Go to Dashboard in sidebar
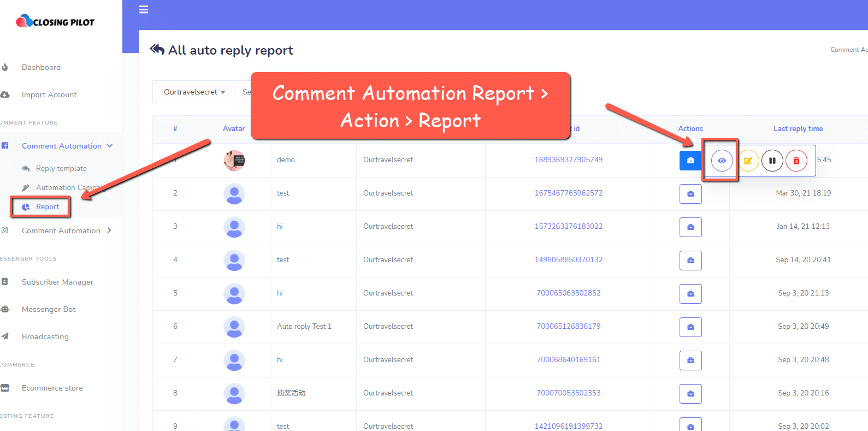 41,67
